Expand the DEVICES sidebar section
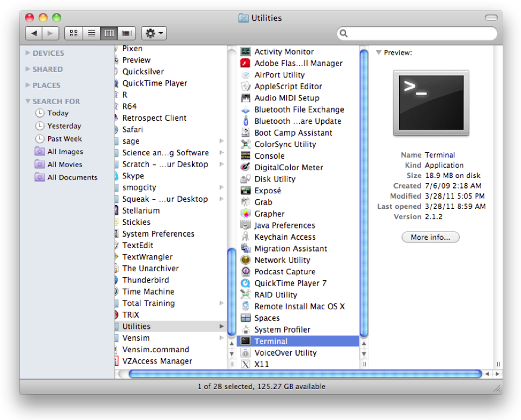This screenshot has width=521, height=420. coord(28,54)
